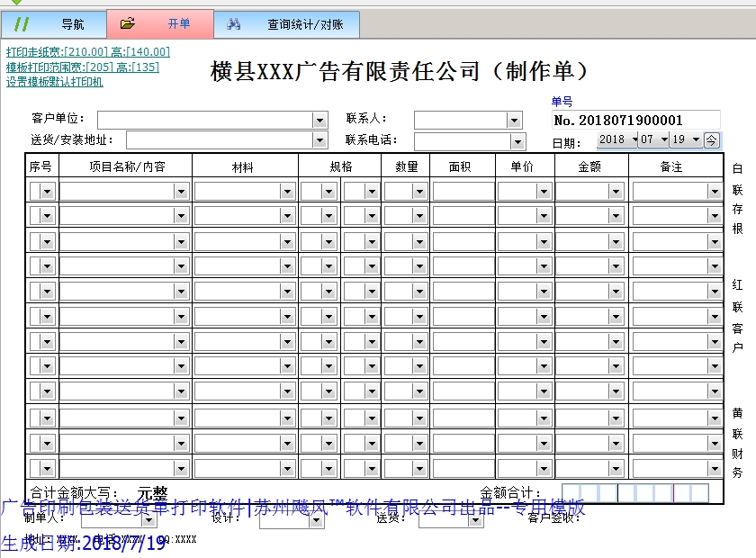Open the 模板打印范围宽 print range link
The width and height of the screenshot is (756, 558).
pos(82,67)
